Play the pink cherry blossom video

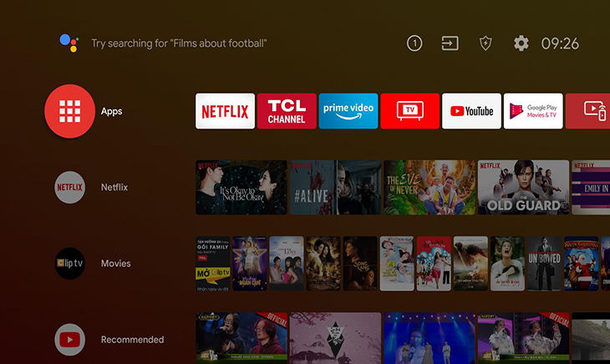click(335, 338)
